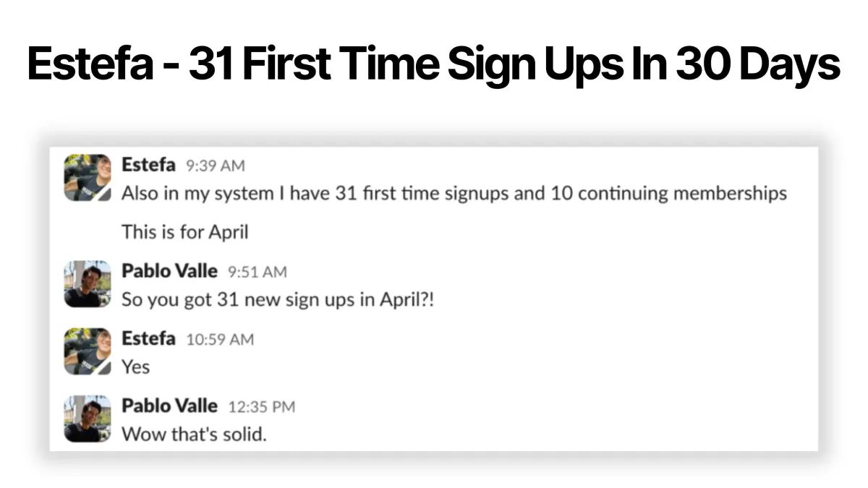This screenshot has width=868, height=488.
Task: Click the "So you got 31 new sign ups" message
Action: coord(278,299)
